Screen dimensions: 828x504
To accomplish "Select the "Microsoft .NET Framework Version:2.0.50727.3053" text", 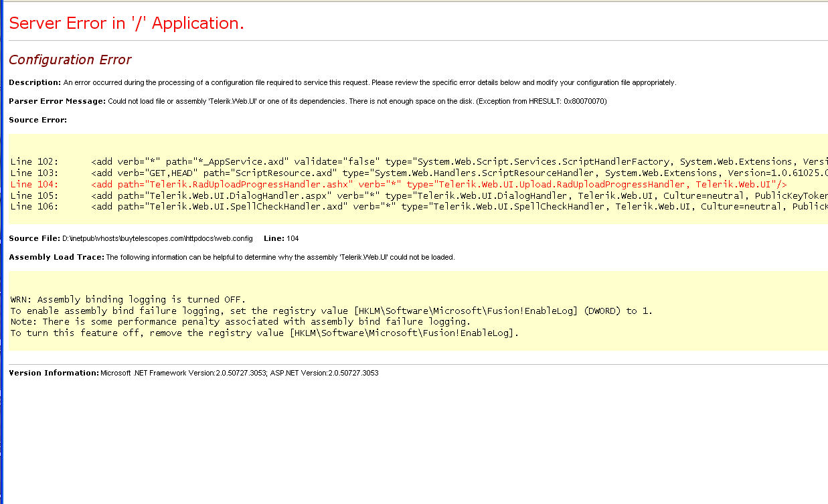I will point(183,373).
